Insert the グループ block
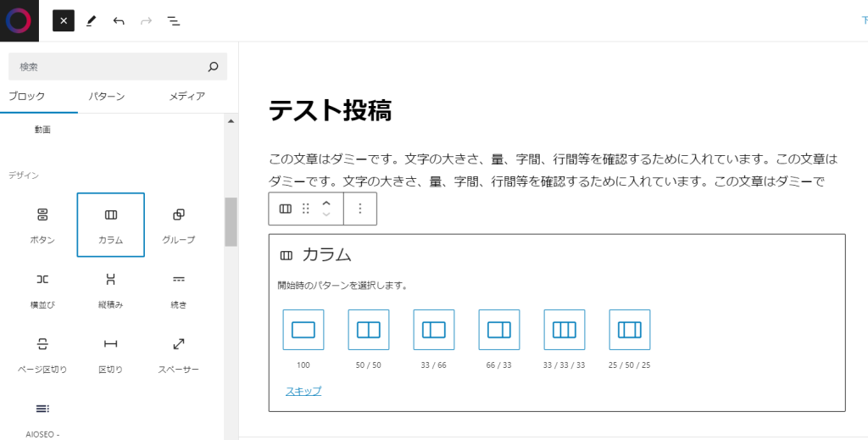The width and height of the screenshot is (868, 440). tap(179, 224)
